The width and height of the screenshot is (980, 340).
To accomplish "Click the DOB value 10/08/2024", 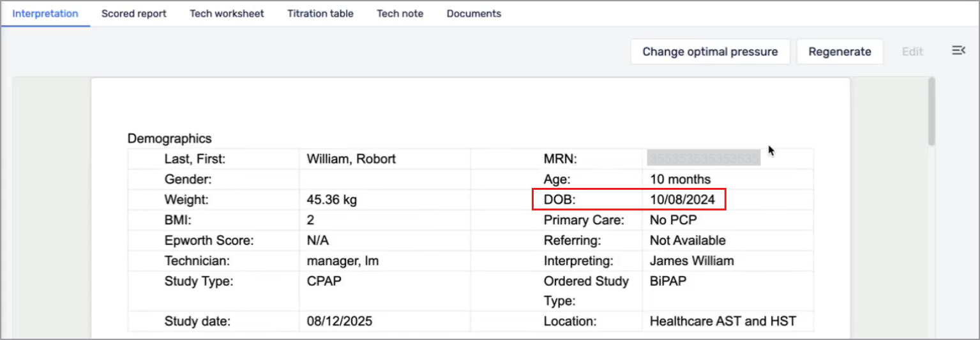I will point(682,199).
